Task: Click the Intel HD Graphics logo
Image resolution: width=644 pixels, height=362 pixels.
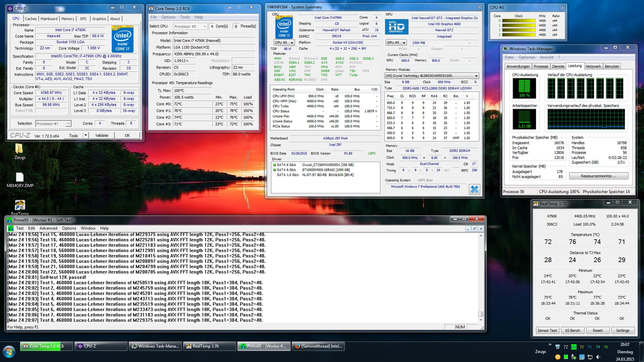Action: tap(396, 27)
